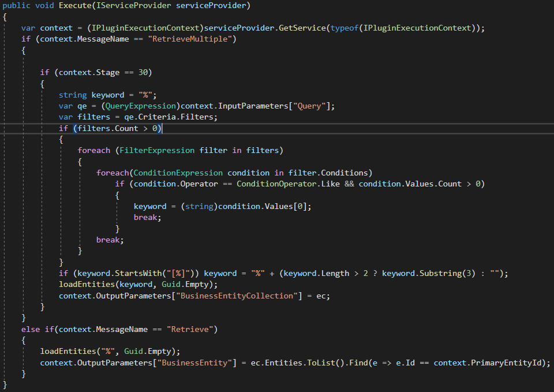The width and height of the screenshot is (554, 392).
Task: Click the public access modifier
Action: coord(16,6)
